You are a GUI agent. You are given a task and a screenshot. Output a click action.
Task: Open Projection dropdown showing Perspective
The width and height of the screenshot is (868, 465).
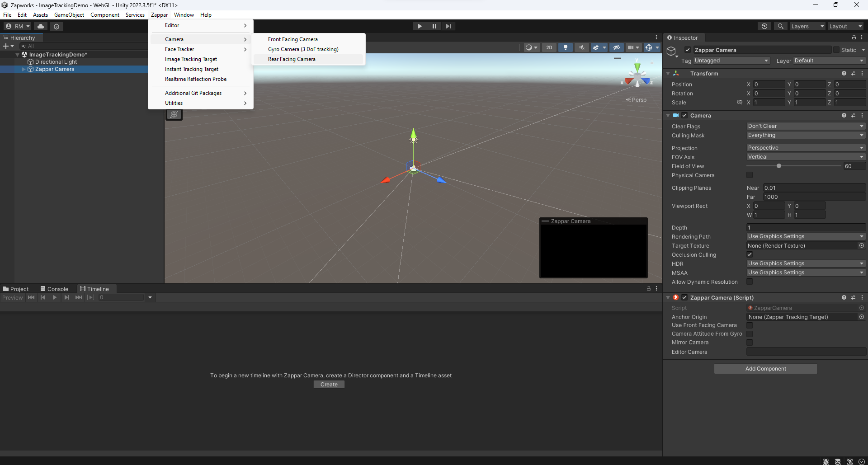[x=806, y=148]
